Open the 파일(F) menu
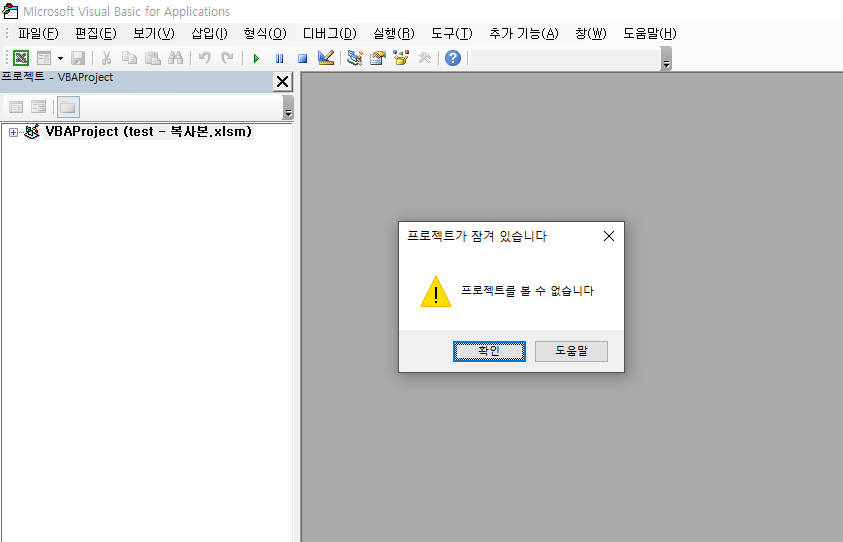The height and width of the screenshot is (542, 843). [38, 33]
